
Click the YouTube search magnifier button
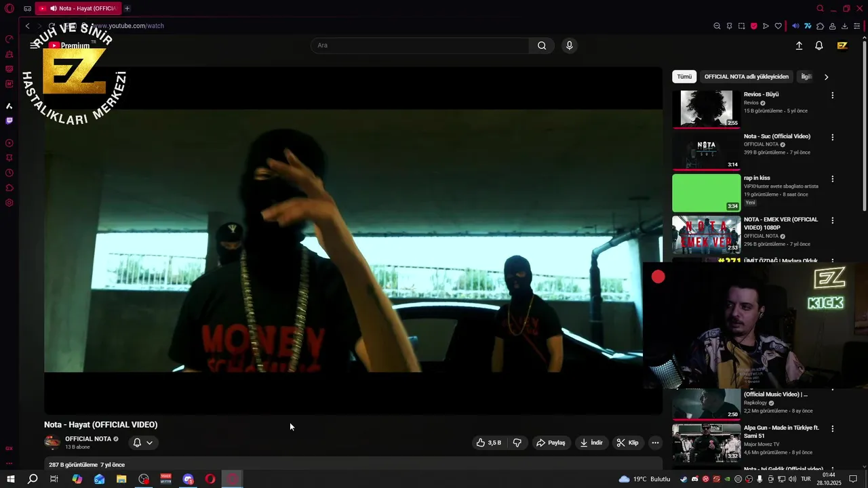pos(542,45)
